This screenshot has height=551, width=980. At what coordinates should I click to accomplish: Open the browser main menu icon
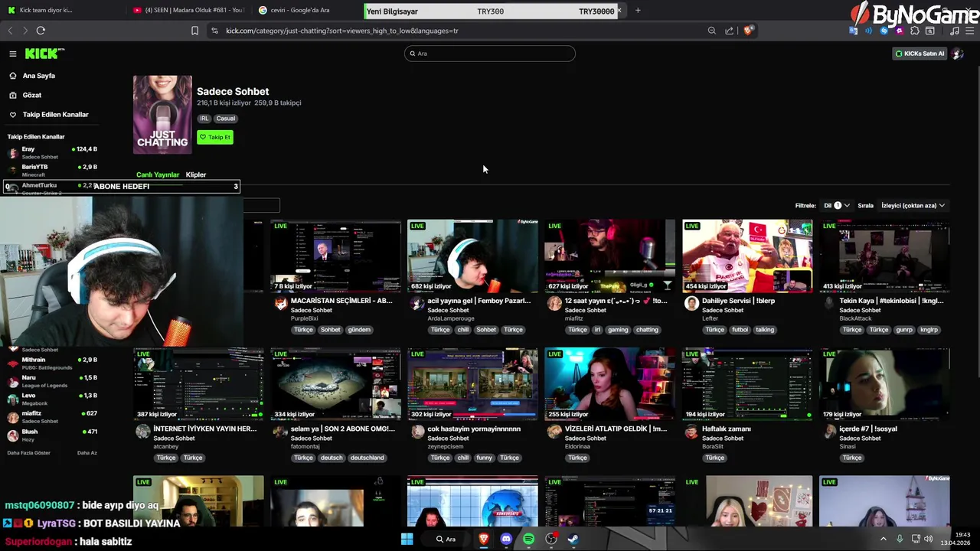(x=970, y=31)
